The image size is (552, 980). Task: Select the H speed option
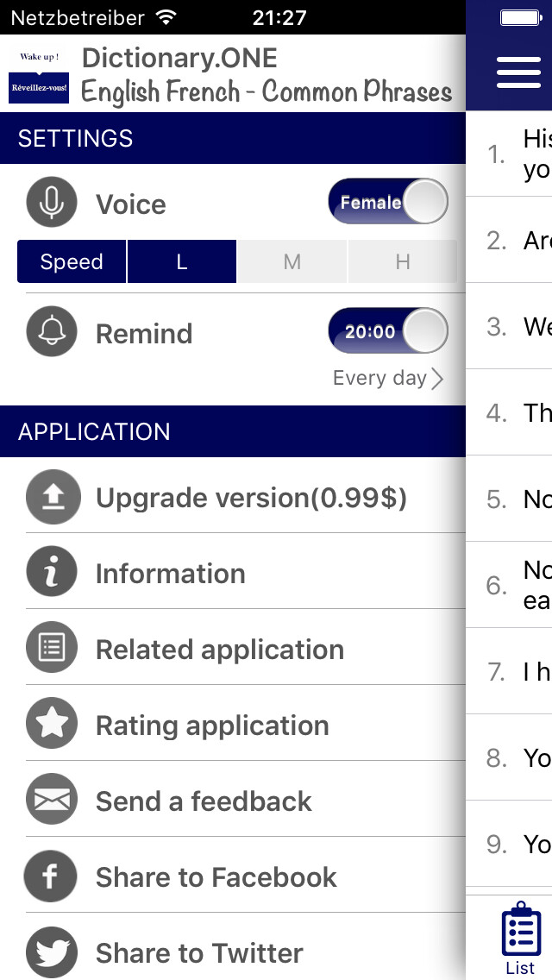tap(403, 261)
